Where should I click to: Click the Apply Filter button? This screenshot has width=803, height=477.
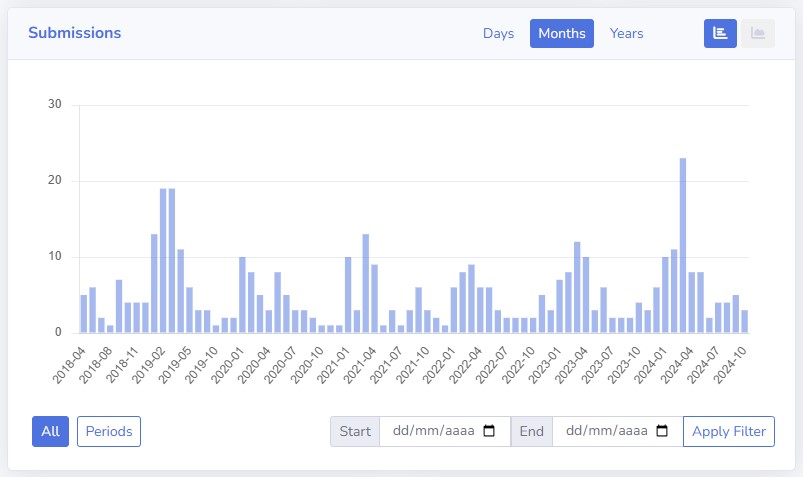[x=729, y=431]
